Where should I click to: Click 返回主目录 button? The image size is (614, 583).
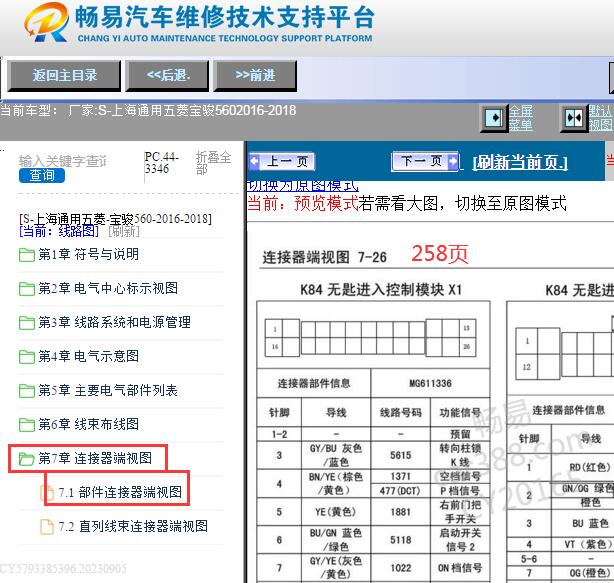point(64,75)
